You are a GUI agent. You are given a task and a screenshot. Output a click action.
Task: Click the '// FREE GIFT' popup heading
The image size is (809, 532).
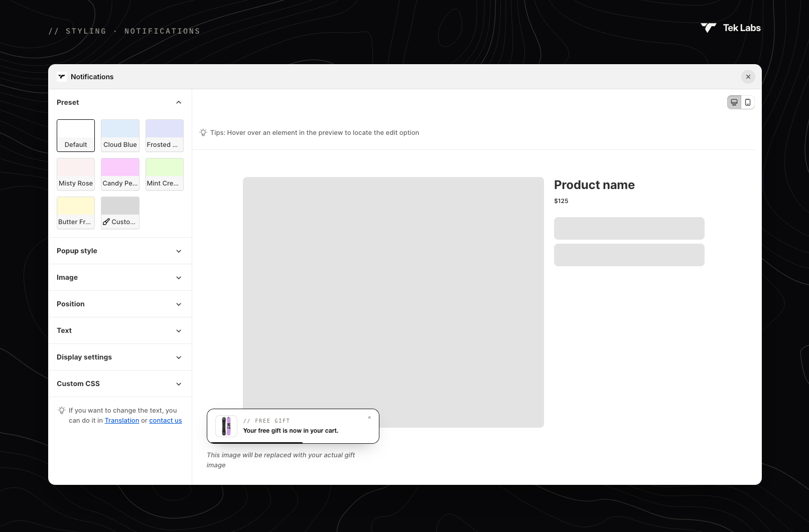pyautogui.click(x=266, y=421)
